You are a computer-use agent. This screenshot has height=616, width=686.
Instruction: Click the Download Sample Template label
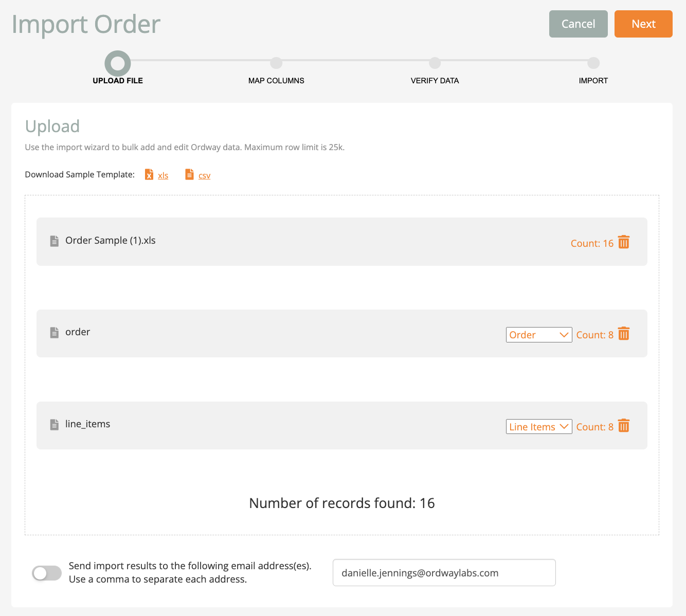click(80, 174)
